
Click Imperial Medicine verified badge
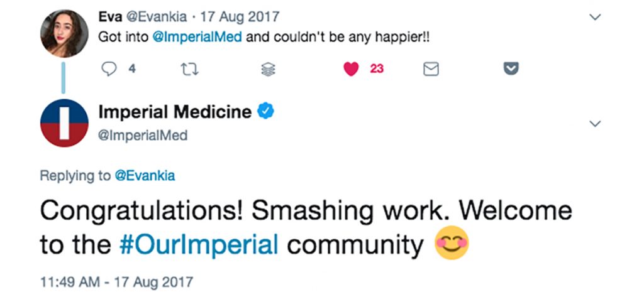point(265,112)
